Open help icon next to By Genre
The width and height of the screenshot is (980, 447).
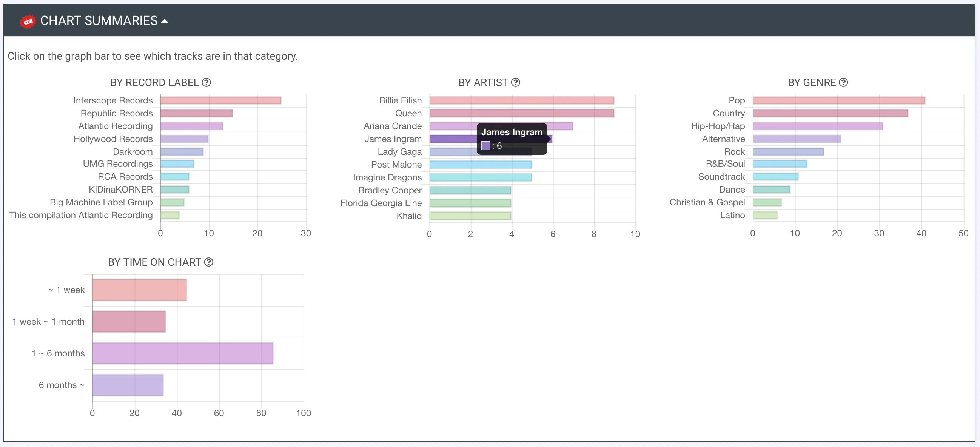pyautogui.click(x=843, y=83)
